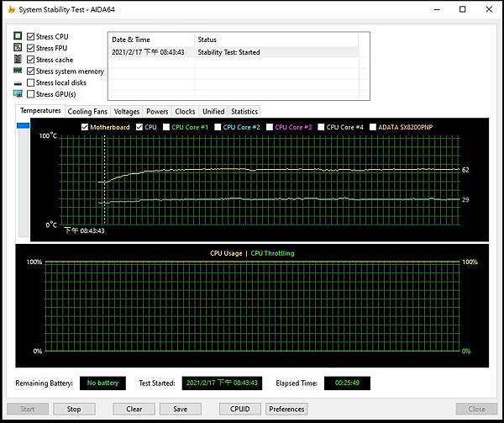Enable Stress local disks checkbox
The height and width of the screenshot is (423, 504).
pyautogui.click(x=31, y=83)
